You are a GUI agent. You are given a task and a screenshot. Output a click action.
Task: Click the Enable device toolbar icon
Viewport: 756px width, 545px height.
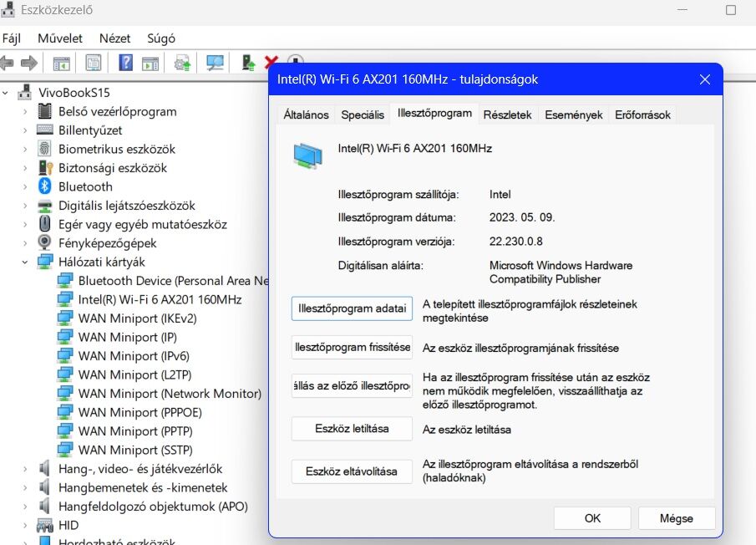coord(248,63)
